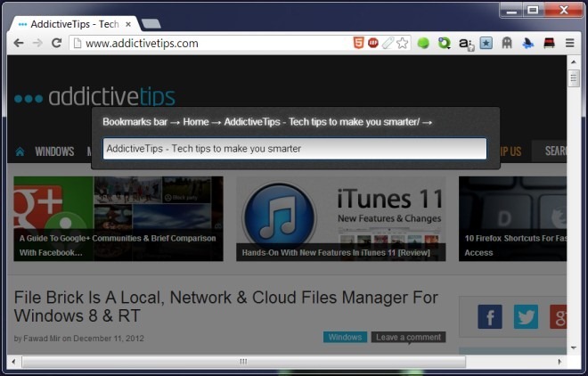Viewport: 588px width, 376px height.
Task: Open the red ABP adblock icon
Action: click(373, 43)
